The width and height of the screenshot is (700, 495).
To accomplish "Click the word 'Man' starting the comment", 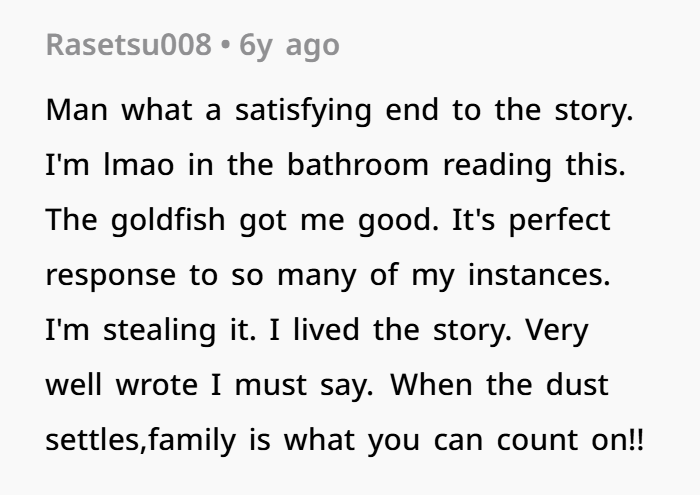I will 77,110.
